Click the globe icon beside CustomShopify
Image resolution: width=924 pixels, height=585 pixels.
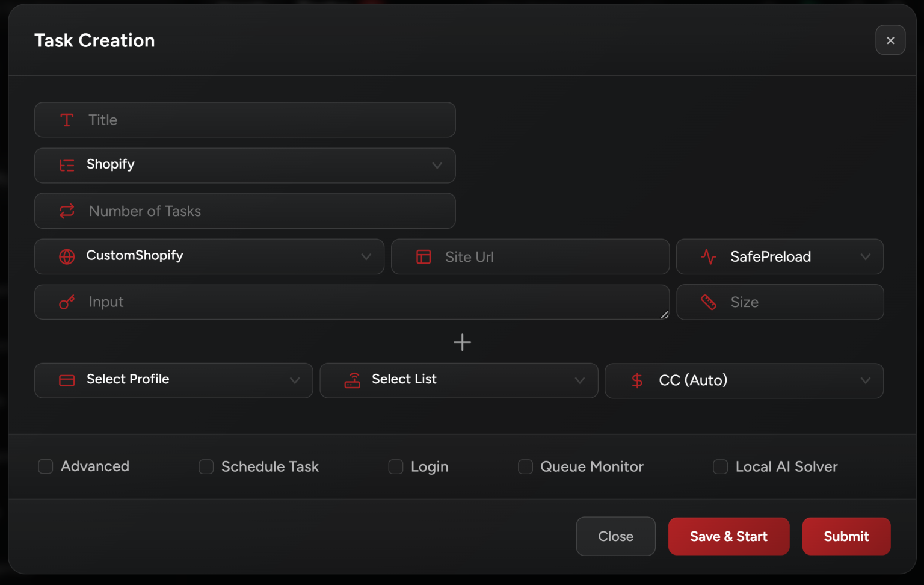pyautogui.click(x=67, y=256)
